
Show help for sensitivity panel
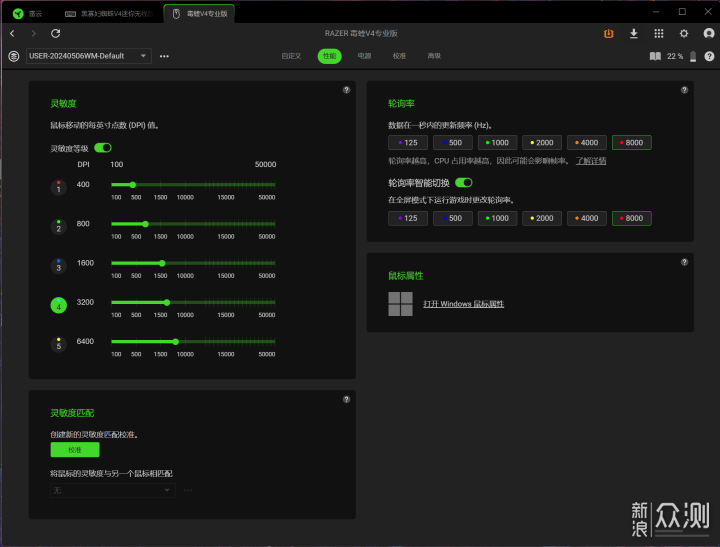point(346,90)
